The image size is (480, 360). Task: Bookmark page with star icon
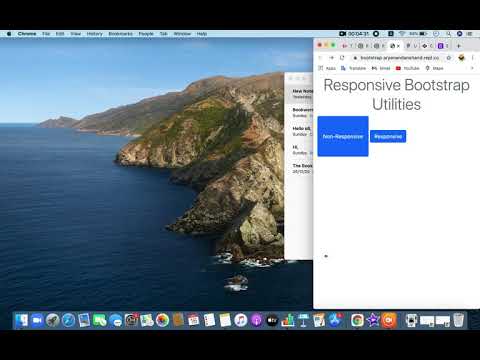pos(449,58)
